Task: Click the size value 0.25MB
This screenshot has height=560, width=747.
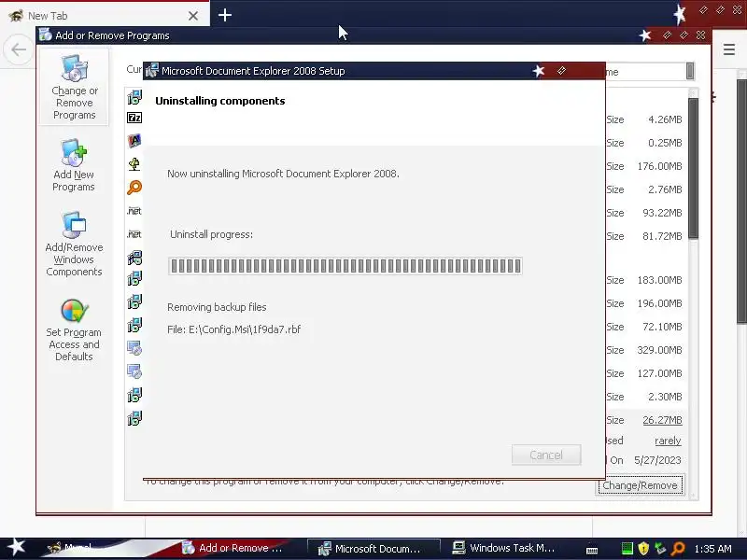Action: [x=665, y=143]
